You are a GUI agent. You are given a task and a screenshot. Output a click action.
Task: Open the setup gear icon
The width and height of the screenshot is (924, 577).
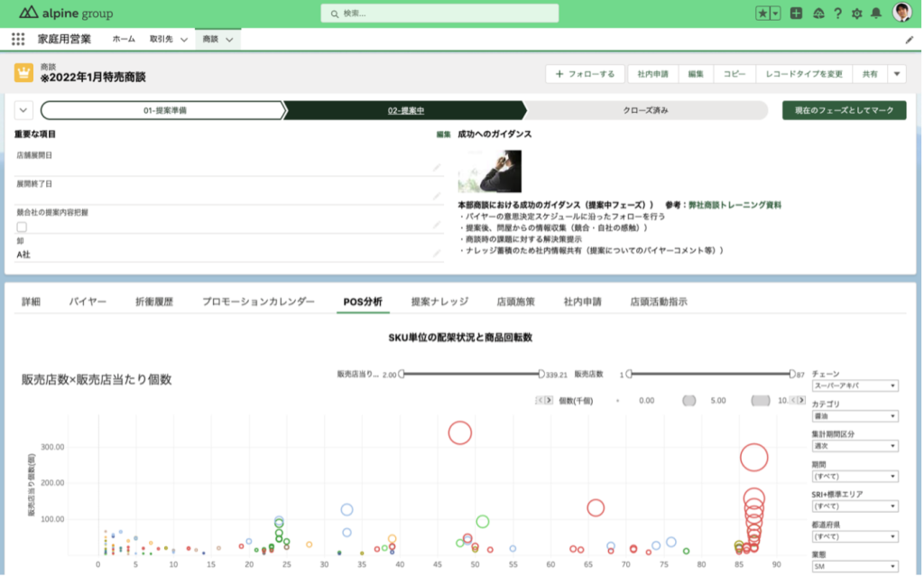click(856, 14)
